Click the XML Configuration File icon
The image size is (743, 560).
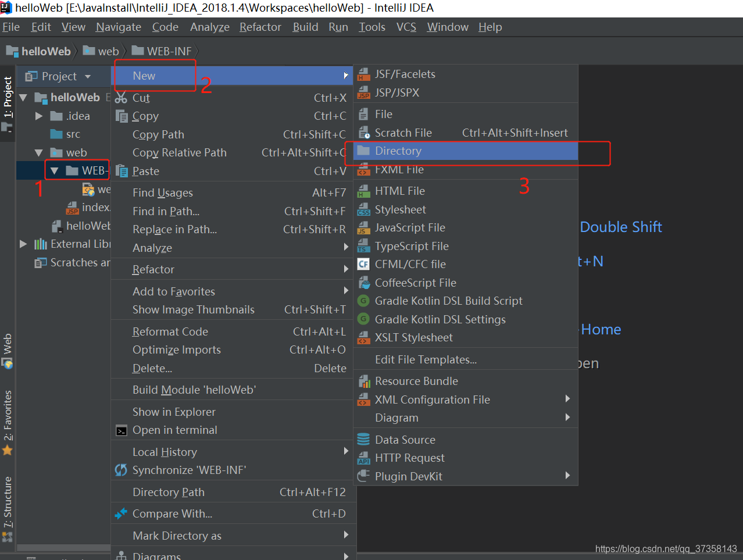tap(363, 400)
